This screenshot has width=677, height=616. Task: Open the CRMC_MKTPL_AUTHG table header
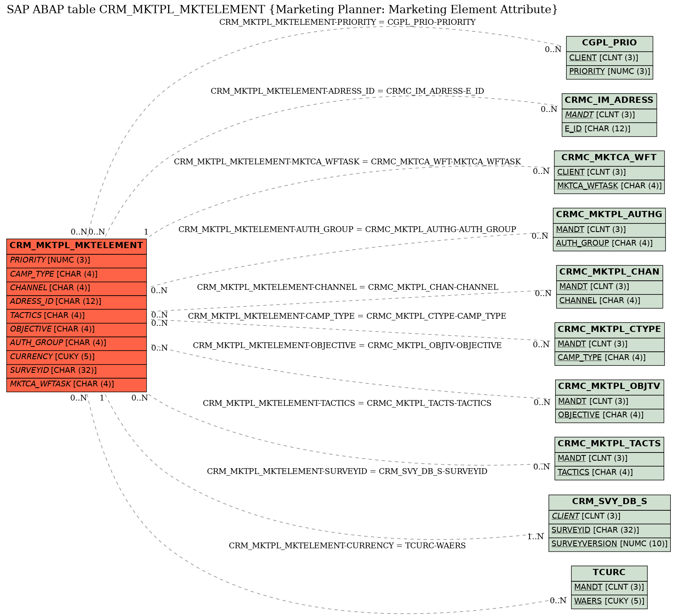coord(609,215)
